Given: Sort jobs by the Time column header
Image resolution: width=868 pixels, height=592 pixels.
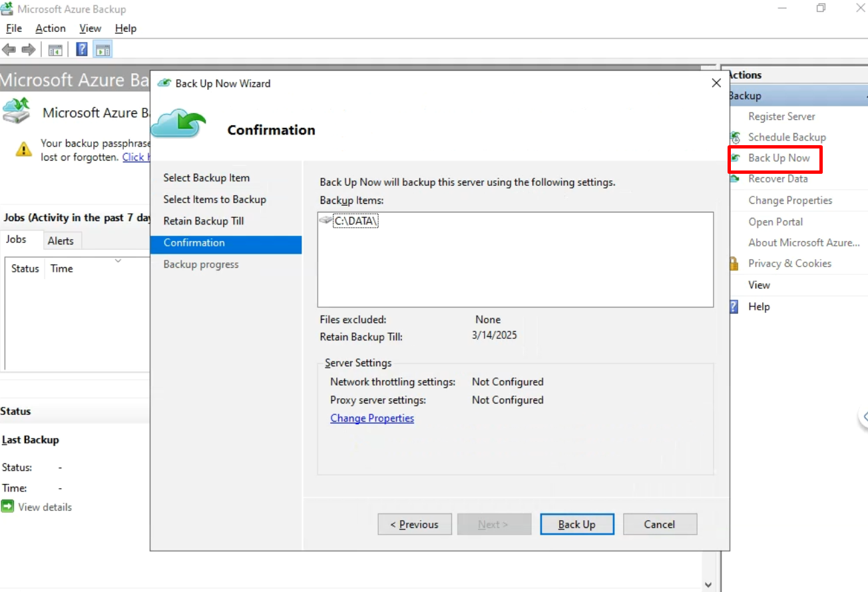Looking at the screenshot, I should 62,268.
